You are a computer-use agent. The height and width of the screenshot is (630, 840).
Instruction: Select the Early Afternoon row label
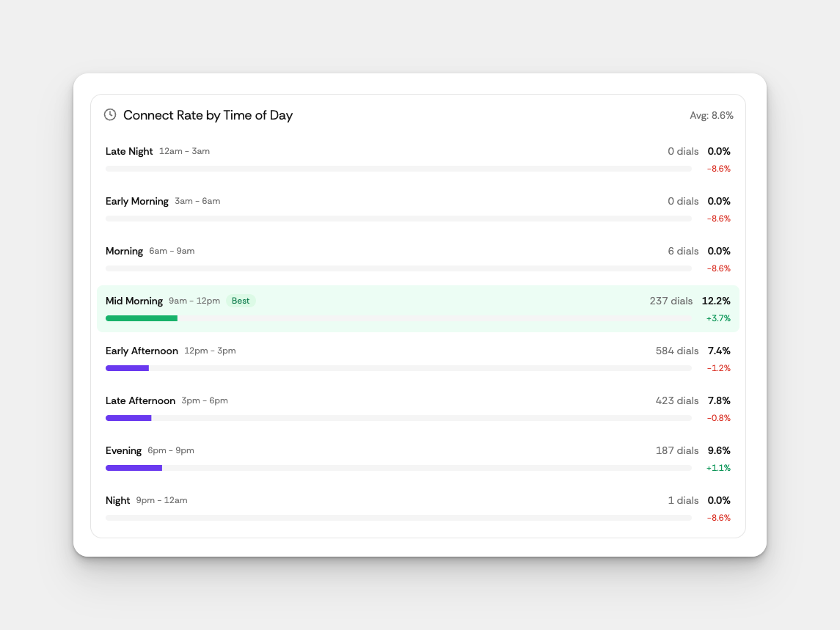142,351
